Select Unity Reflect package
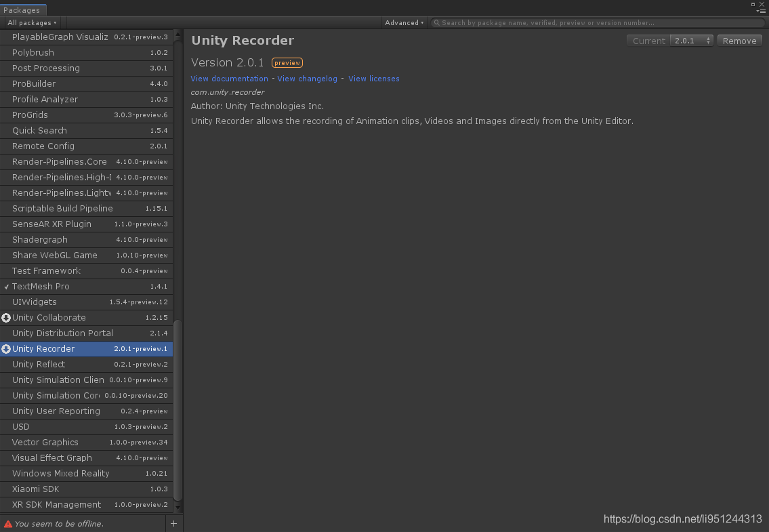The width and height of the screenshot is (769, 532). coord(86,364)
